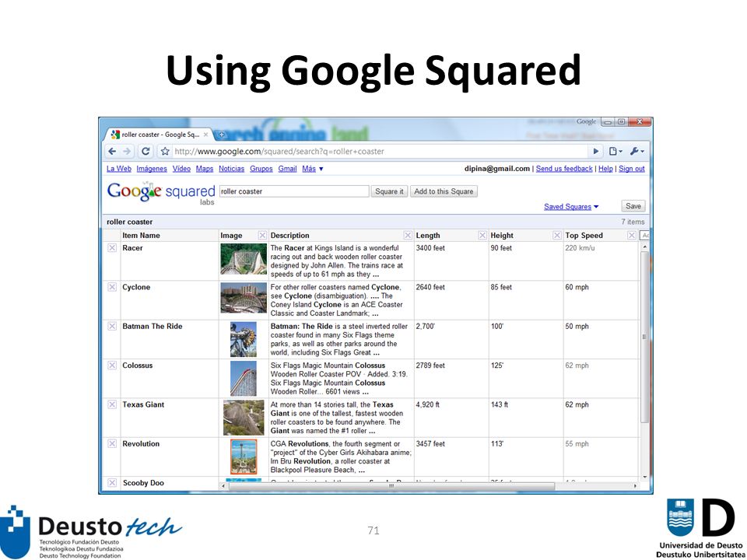Screen dimensions: 747x560
Task: Expand the Más menu
Action: [313, 169]
